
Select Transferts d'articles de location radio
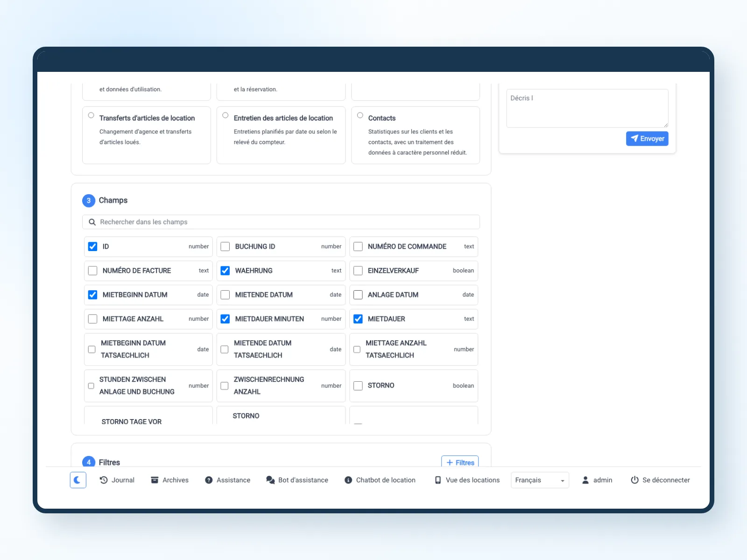tap(91, 115)
